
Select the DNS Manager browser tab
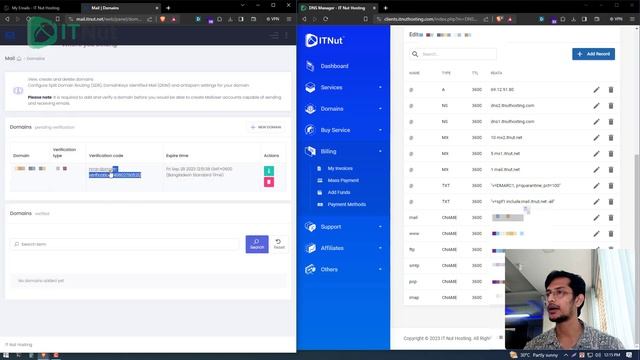(x=338, y=8)
